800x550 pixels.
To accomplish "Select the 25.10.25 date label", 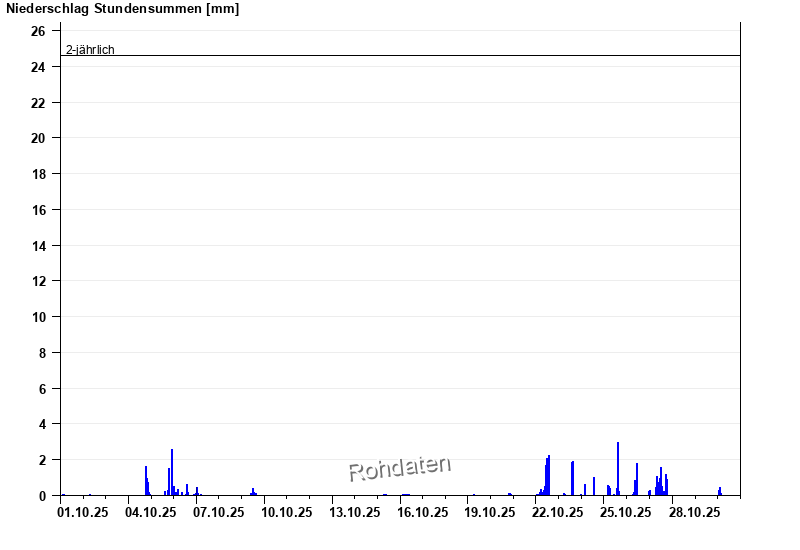I will [x=626, y=513].
